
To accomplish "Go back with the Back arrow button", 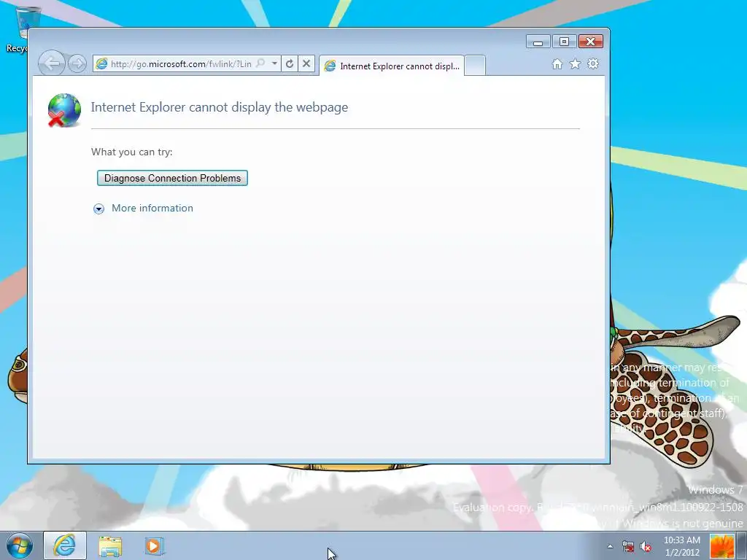I will pyautogui.click(x=51, y=63).
